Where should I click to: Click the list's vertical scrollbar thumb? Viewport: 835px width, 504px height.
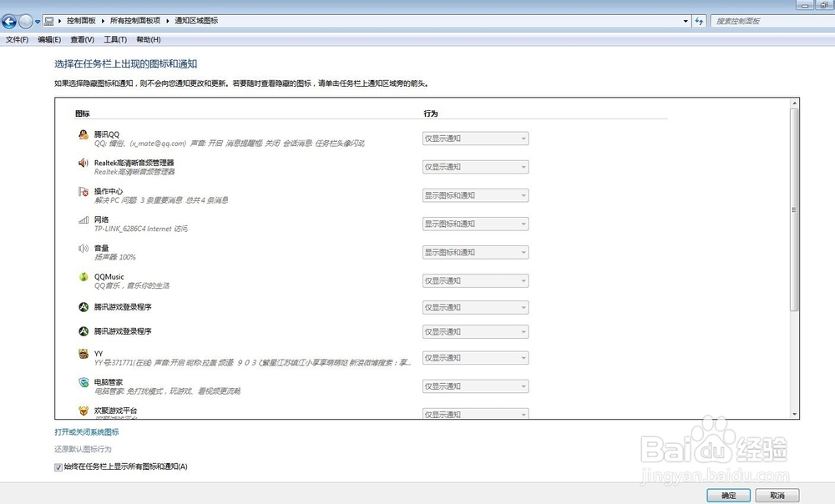coord(794,209)
